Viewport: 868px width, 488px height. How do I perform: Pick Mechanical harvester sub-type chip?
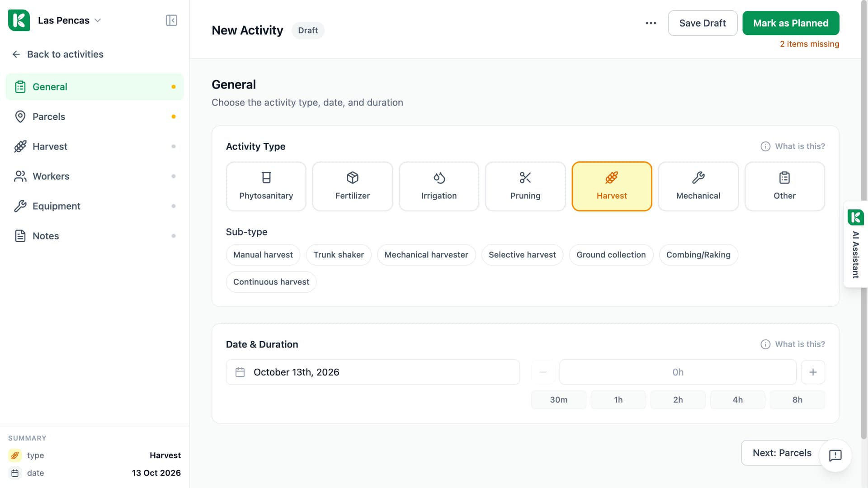pyautogui.click(x=426, y=255)
